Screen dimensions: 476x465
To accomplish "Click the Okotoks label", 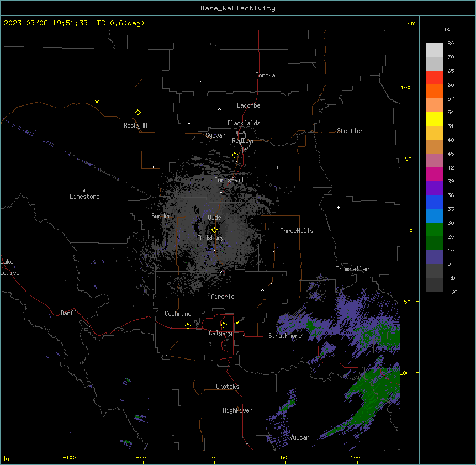I will tap(228, 387).
